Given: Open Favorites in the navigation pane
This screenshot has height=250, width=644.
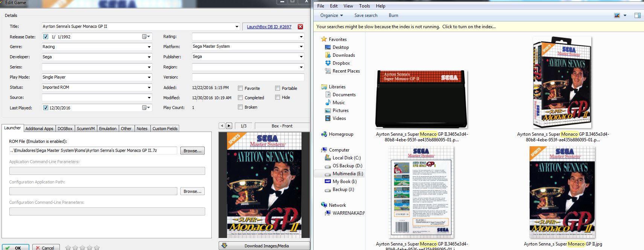Looking at the screenshot, I should (338, 39).
